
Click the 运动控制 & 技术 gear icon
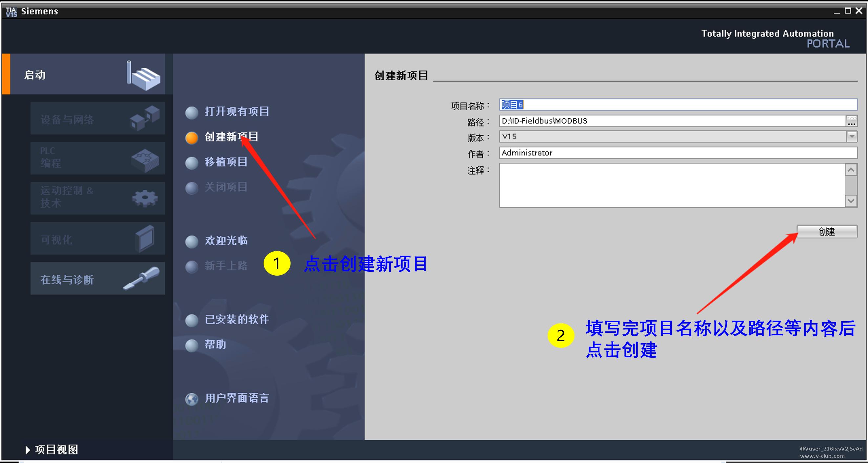coord(145,198)
